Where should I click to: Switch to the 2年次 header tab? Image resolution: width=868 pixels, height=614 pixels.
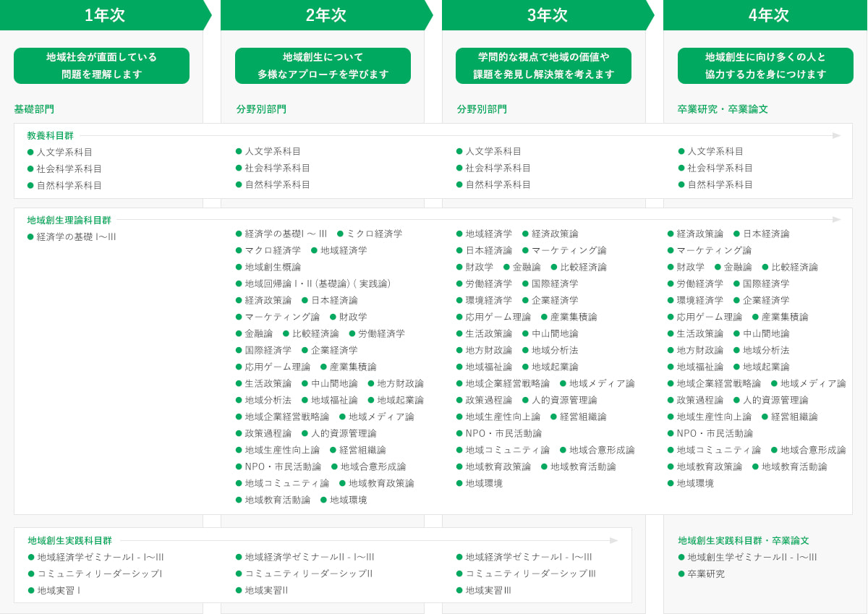[325, 15]
